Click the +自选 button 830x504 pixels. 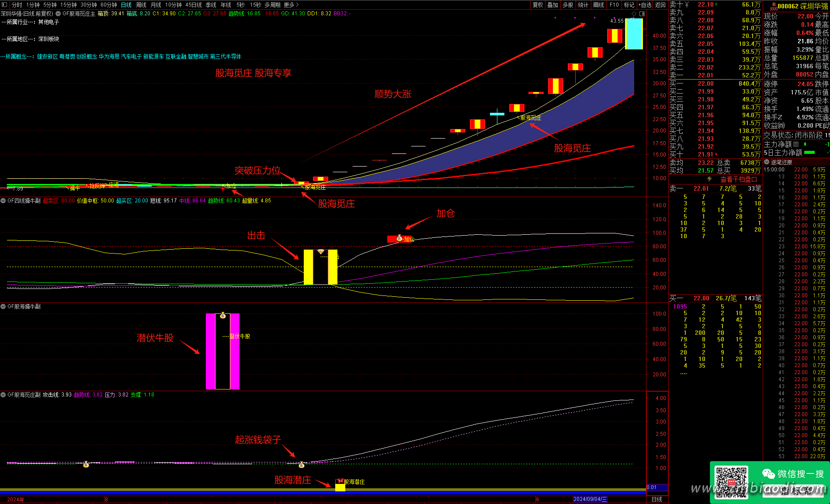pyautogui.click(x=645, y=5)
